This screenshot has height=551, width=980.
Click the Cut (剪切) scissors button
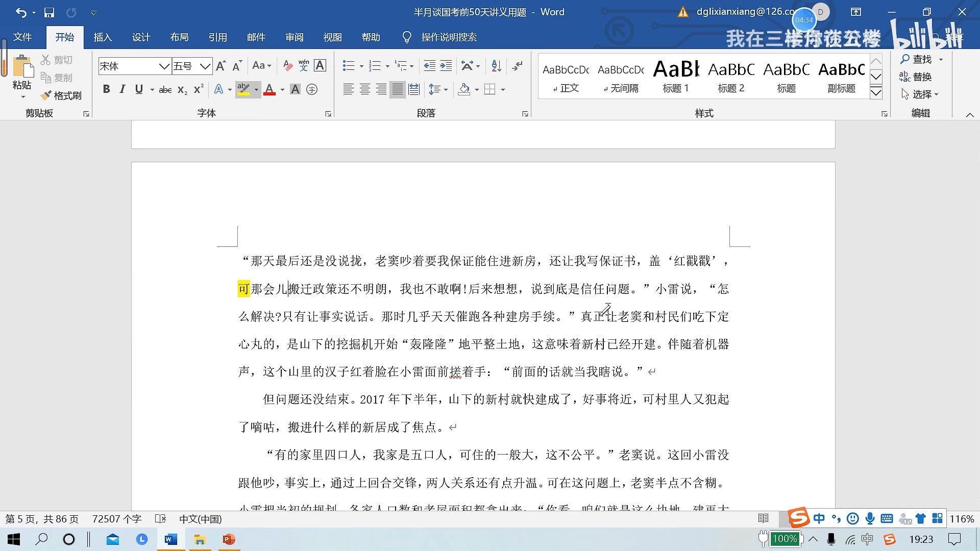click(57, 60)
